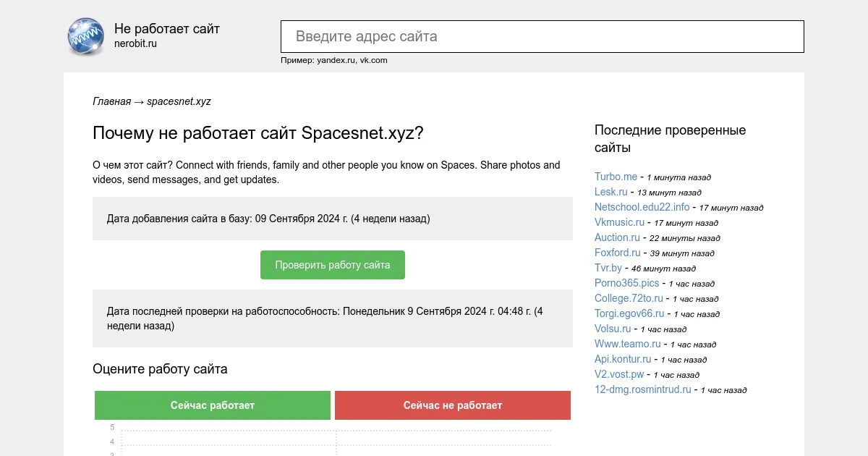
Task: Click the Auction.ru recently checked link
Action: (x=616, y=237)
